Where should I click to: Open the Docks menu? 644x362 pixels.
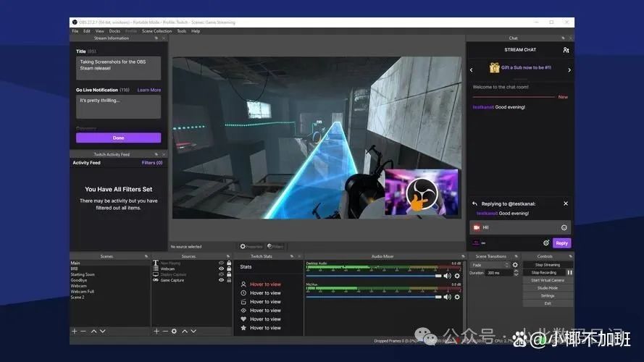114,31
